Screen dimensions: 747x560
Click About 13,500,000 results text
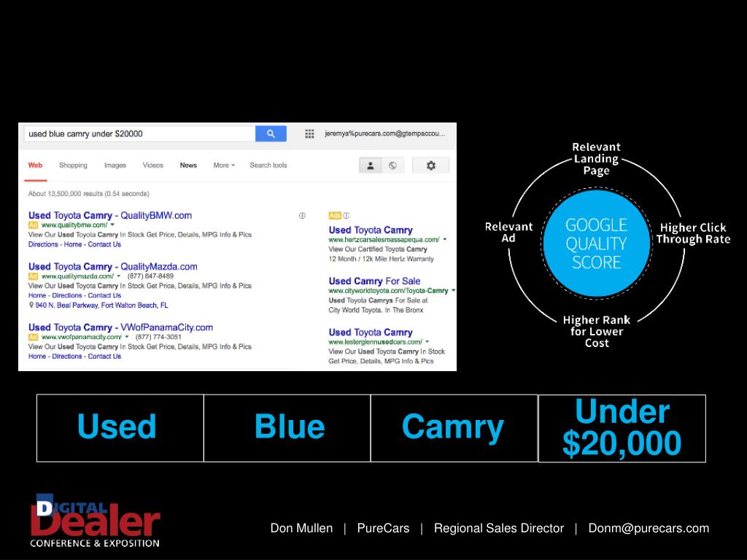88,194
